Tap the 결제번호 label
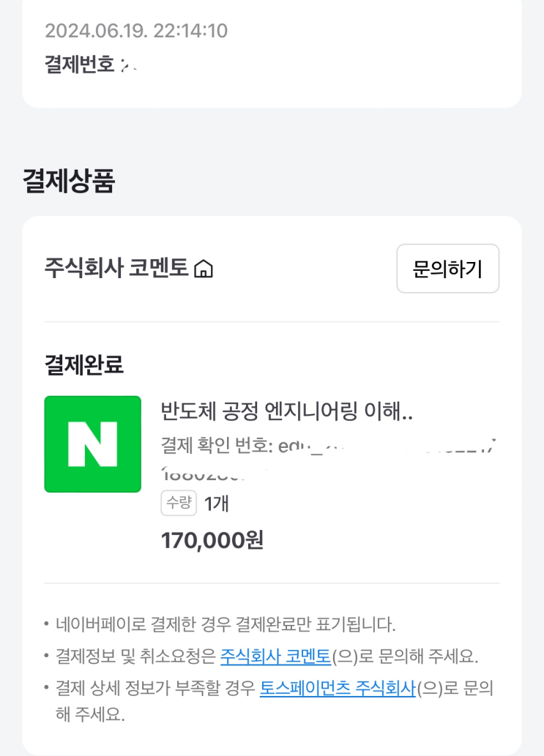The image size is (544, 756). [x=80, y=64]
